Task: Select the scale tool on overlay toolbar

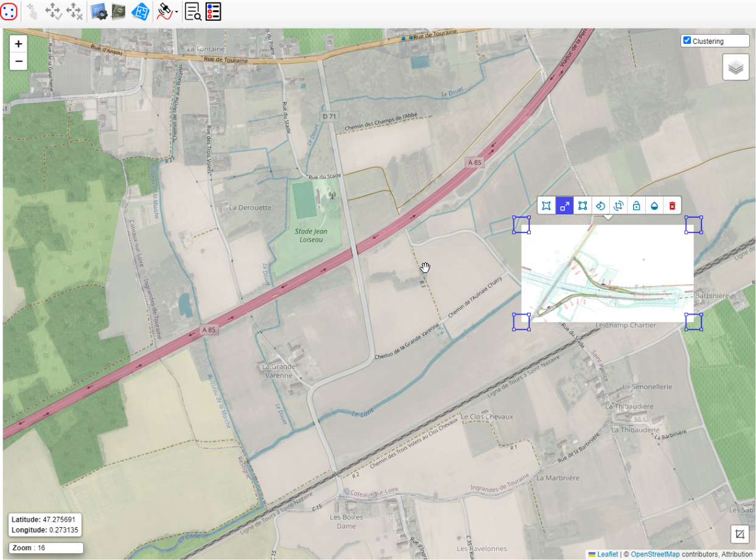Action: point(565,206)
